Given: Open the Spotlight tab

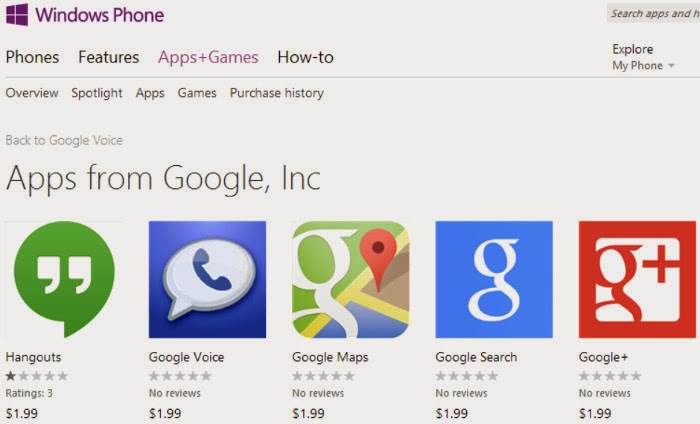Looking at the screenshot, I should 97,93.
